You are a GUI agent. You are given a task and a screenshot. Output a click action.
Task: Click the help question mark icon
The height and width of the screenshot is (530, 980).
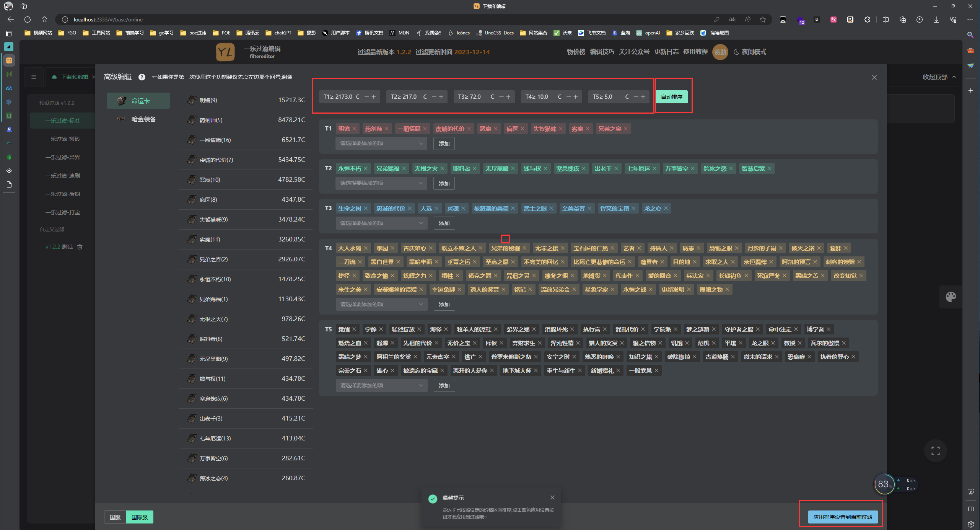(x=142, y=77)
